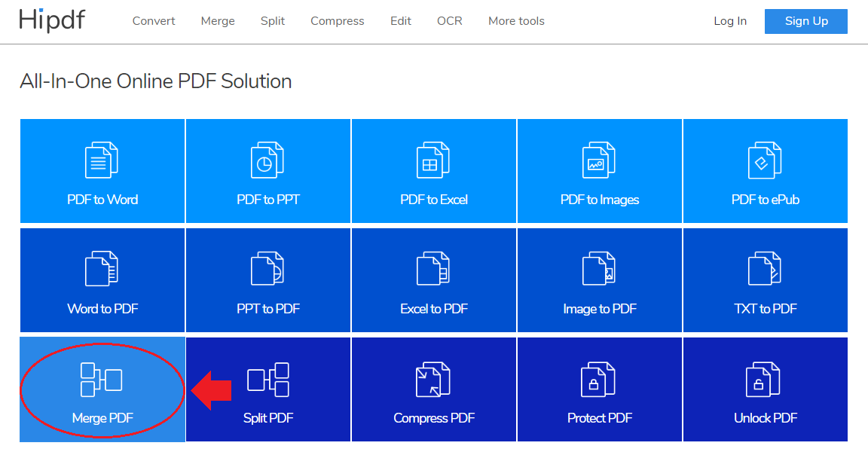Click the Sign Up button
Image resolution: width=868 pixels, height=458 pixels.
pos(806,21)
